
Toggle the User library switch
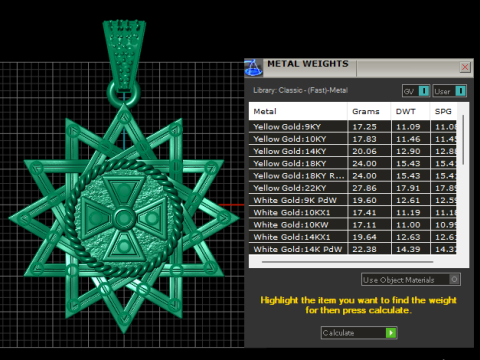(x=450, y=91)
